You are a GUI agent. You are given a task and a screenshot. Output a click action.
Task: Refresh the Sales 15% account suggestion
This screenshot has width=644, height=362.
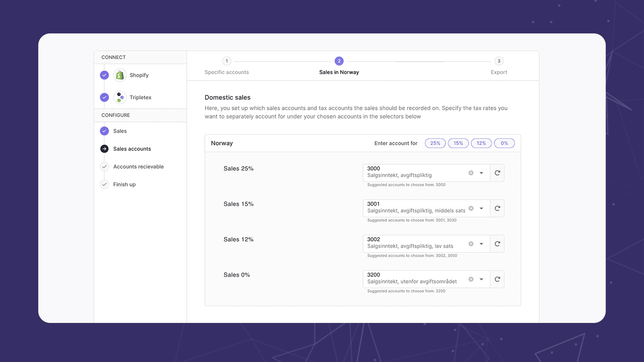497,208
